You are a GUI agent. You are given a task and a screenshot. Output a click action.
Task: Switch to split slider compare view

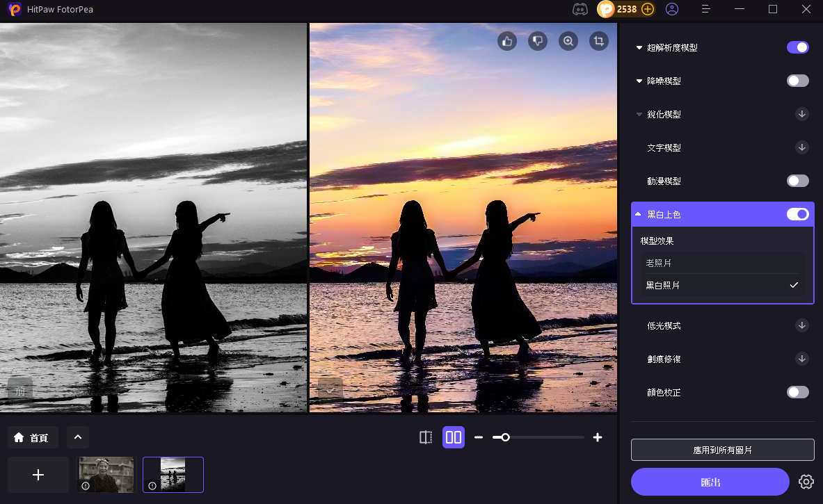pyautogui.click(x=426, y=437)
